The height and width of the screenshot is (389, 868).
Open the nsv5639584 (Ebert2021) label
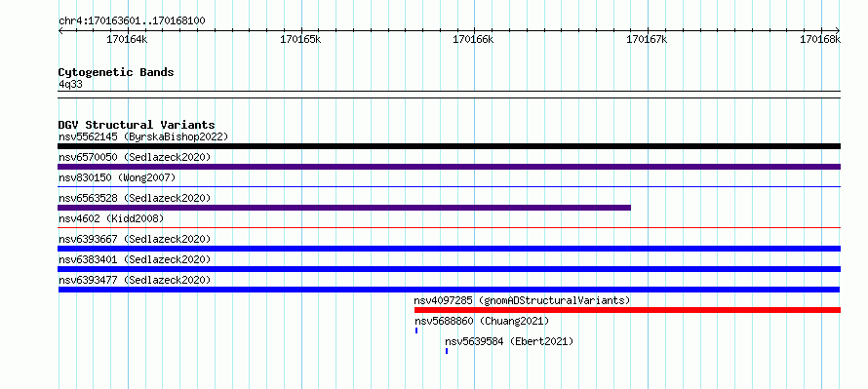[x=509, y=341]
